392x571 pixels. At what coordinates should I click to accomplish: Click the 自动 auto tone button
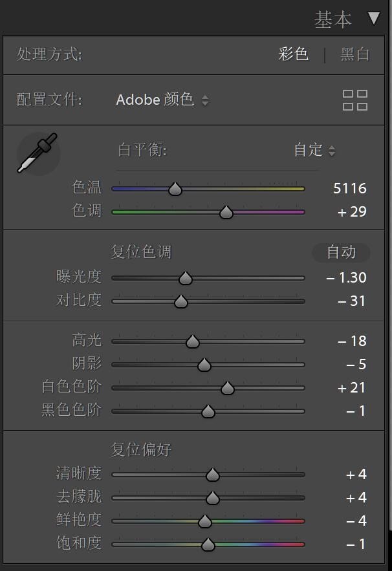(341, 252)
